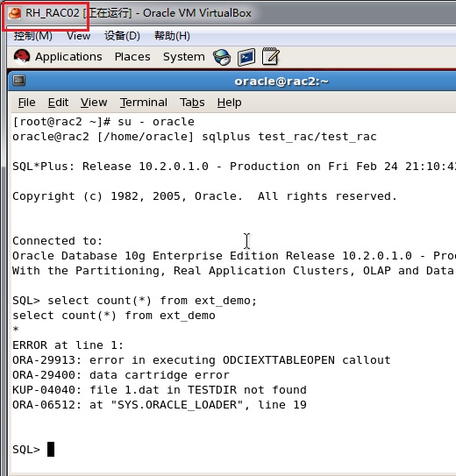
Task: Click the ORA-29400 data cartridge error line
Action: click(x=121, y=375)
